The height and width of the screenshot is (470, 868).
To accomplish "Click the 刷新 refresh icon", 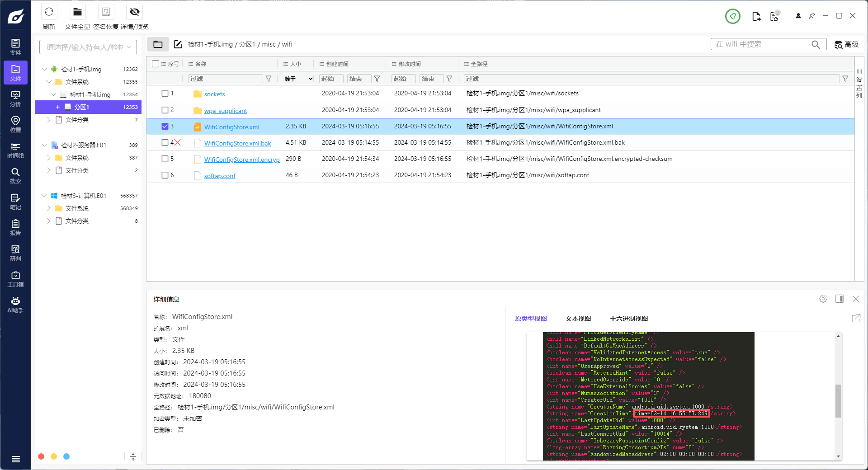I will (x=49, y=12).
